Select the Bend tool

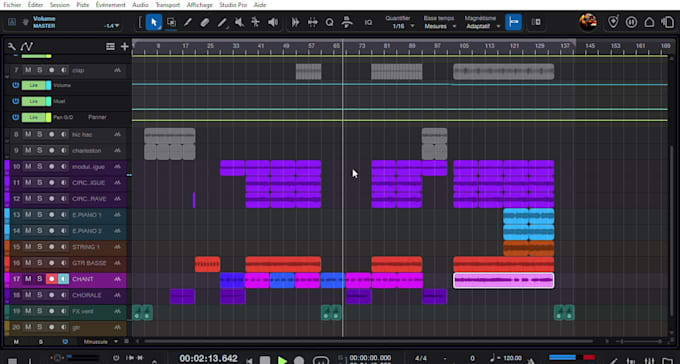(255, 22)
